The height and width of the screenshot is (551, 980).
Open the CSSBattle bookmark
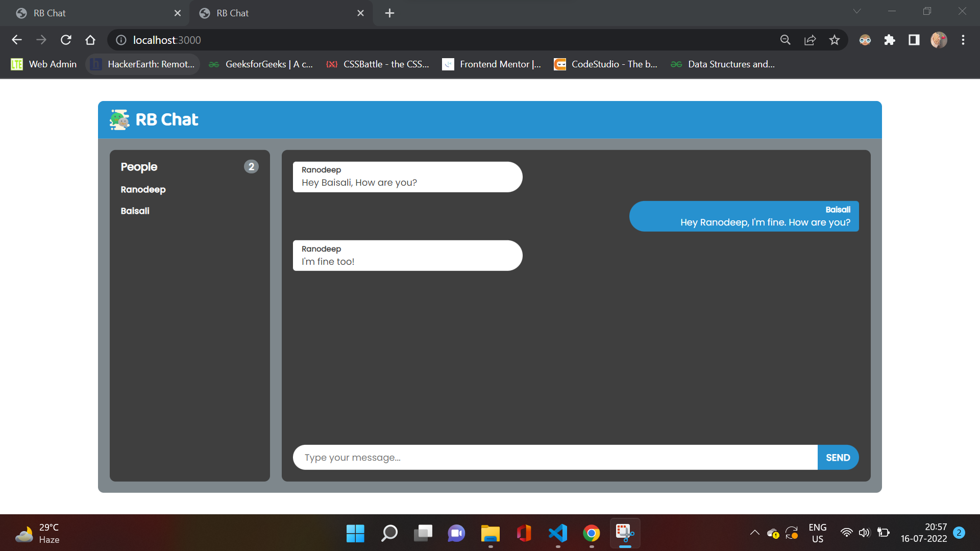coord(378,64)
